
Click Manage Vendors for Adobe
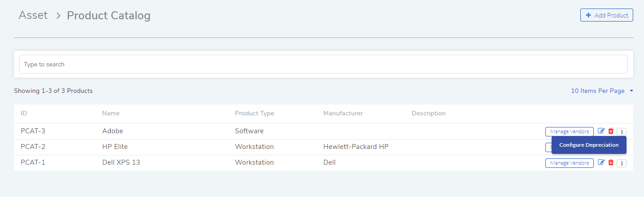(x=570, y=131)
